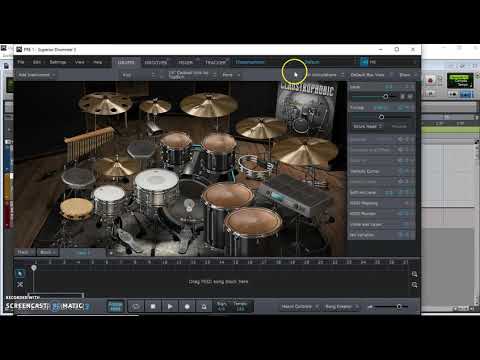Viewport: 480px width, 360px height.
Task: Open the File menu
Action: point(21,62)
